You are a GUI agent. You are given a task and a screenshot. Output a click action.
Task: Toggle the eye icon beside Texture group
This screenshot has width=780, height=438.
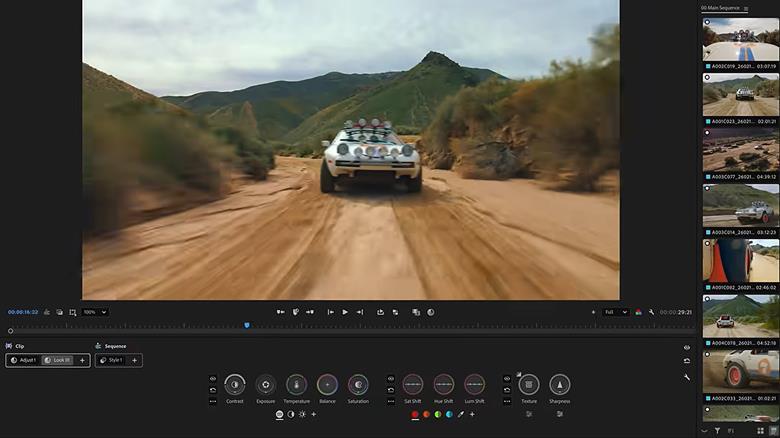point(507,379)
